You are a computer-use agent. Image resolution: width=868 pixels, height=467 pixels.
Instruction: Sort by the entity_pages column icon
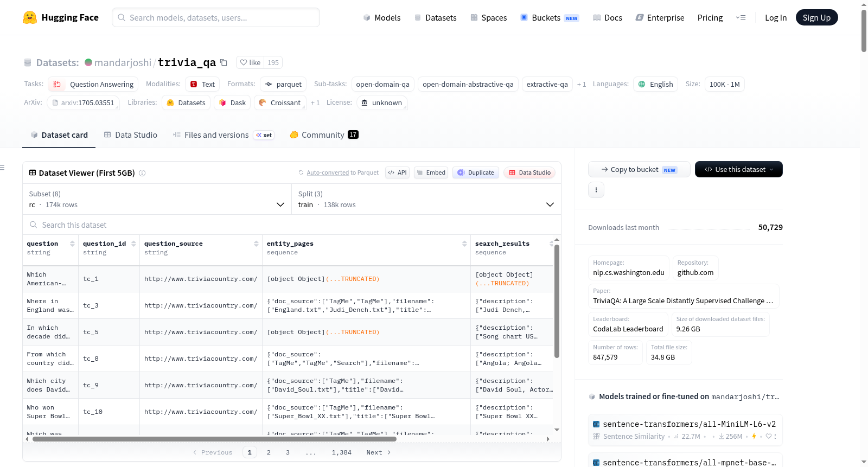click(464, 244)
